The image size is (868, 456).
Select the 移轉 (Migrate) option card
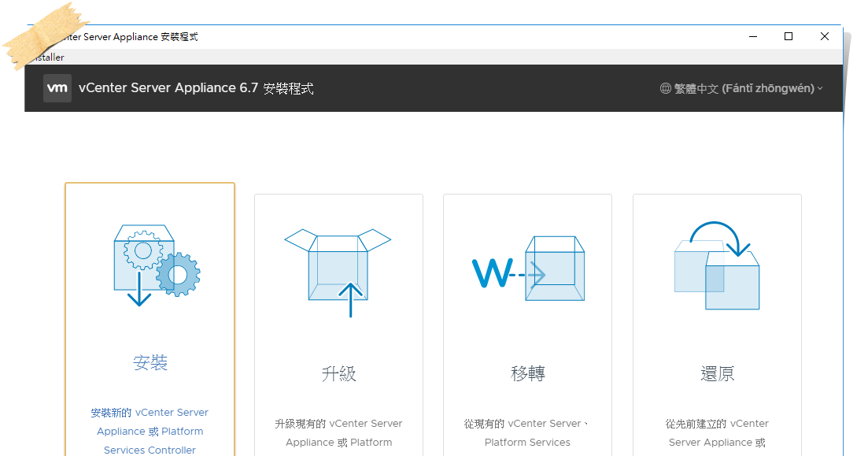click(x=527, y=315)
